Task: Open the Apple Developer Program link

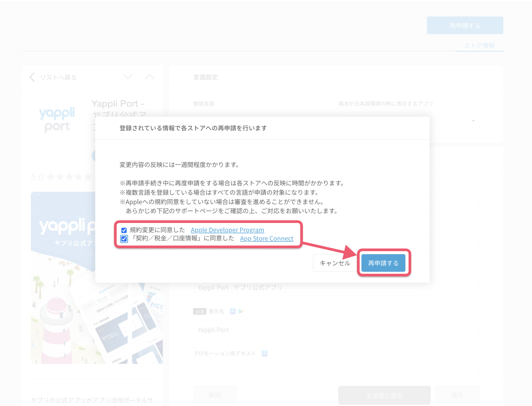Action: point(227,230)
